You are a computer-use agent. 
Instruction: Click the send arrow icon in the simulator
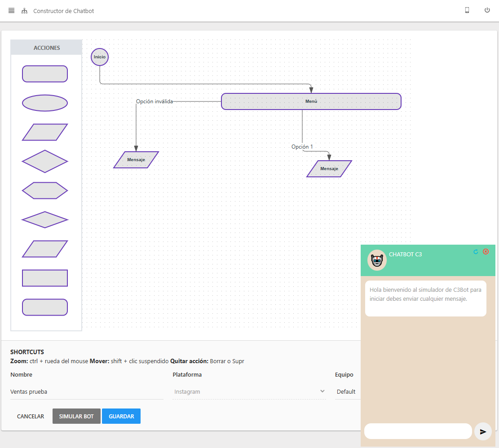click(483, 431)
